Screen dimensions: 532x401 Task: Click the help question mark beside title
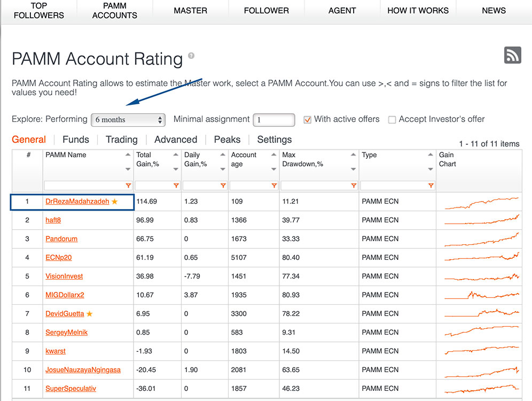(191, 56)
